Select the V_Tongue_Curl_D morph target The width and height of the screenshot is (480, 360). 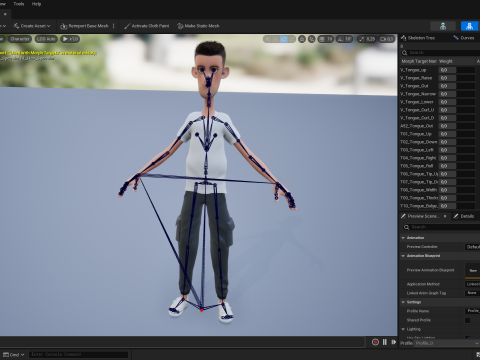pyautogui.click(x=417, y=118)
